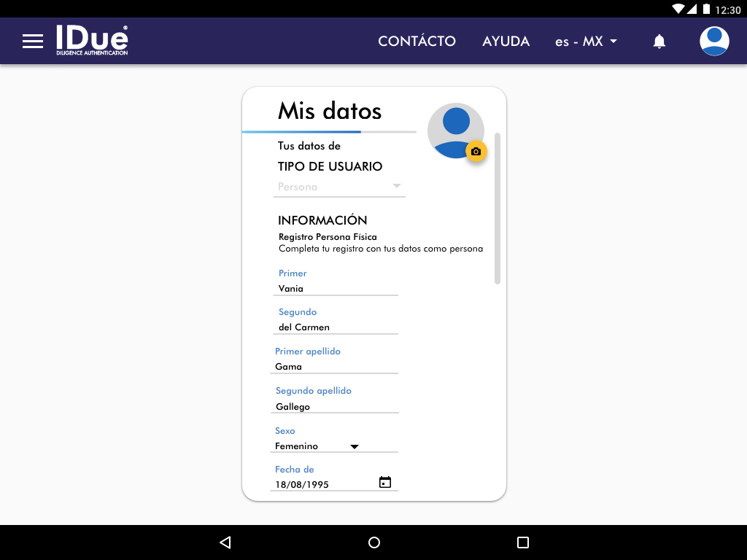Open the AYUDA menu item
The image size is (747, 560).
pos(506,42)
